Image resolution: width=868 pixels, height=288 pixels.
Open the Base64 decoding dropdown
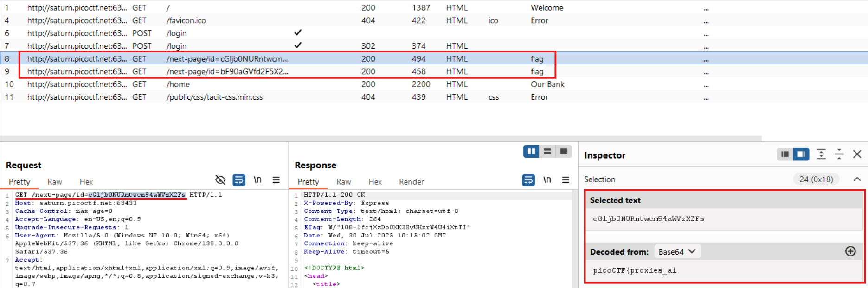click(x=677, y=252)
